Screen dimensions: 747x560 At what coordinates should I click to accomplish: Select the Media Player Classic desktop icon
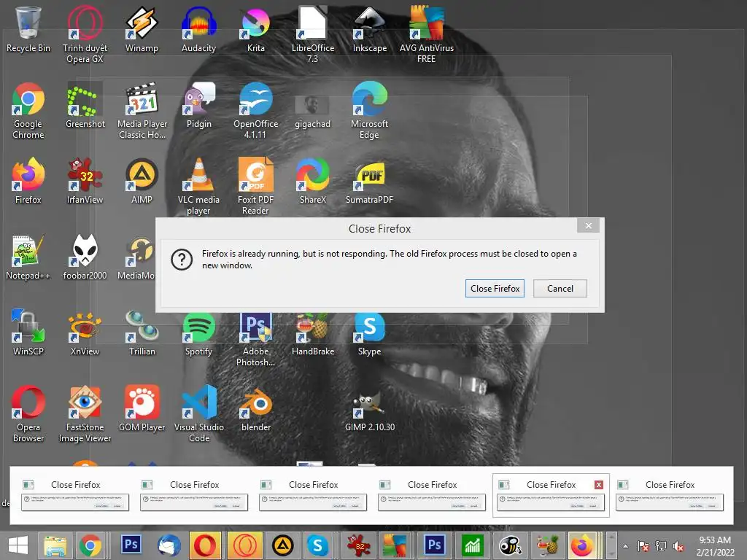point(142,111)
